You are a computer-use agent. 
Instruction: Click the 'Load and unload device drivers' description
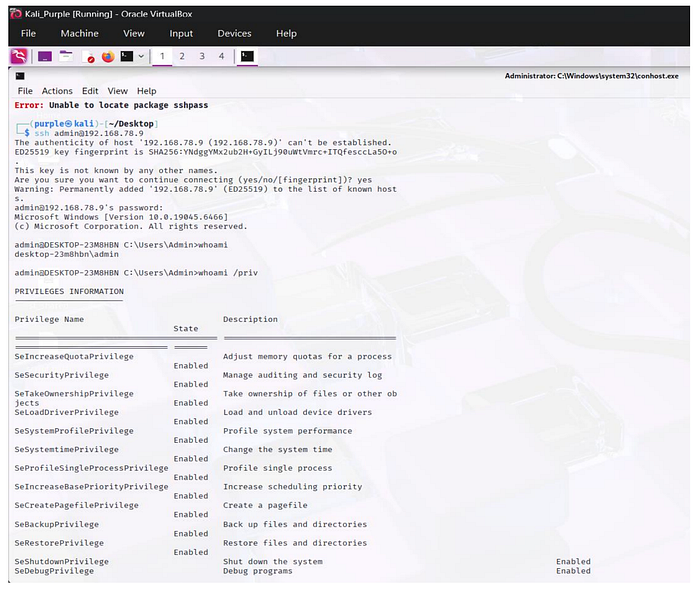(x=297, y=412)
